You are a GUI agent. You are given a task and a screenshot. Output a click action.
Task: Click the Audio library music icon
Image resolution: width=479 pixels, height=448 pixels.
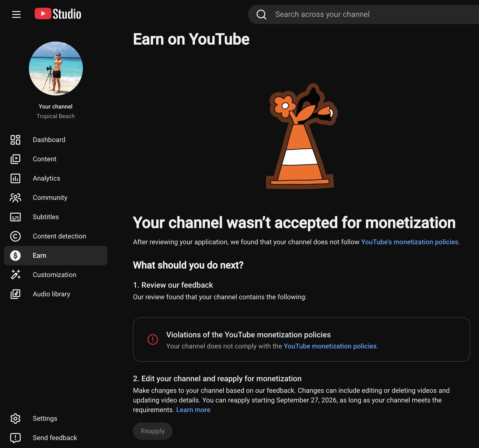click(x=15, y=294)
